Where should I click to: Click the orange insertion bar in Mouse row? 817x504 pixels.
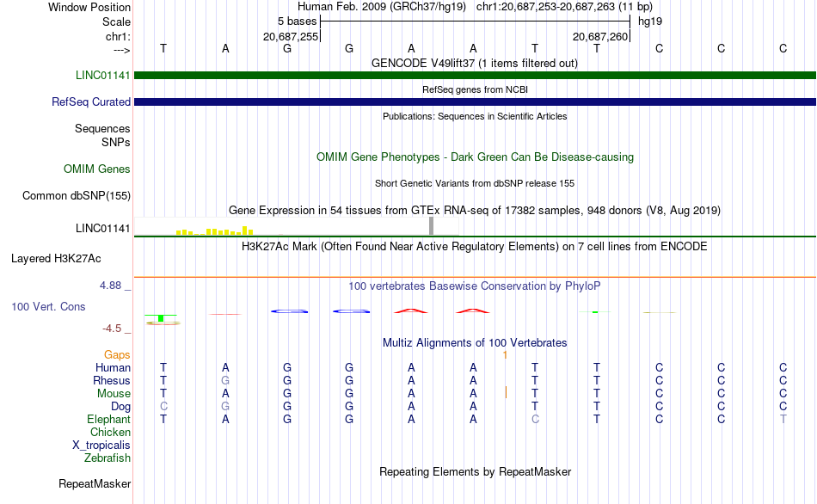(506, 392)
